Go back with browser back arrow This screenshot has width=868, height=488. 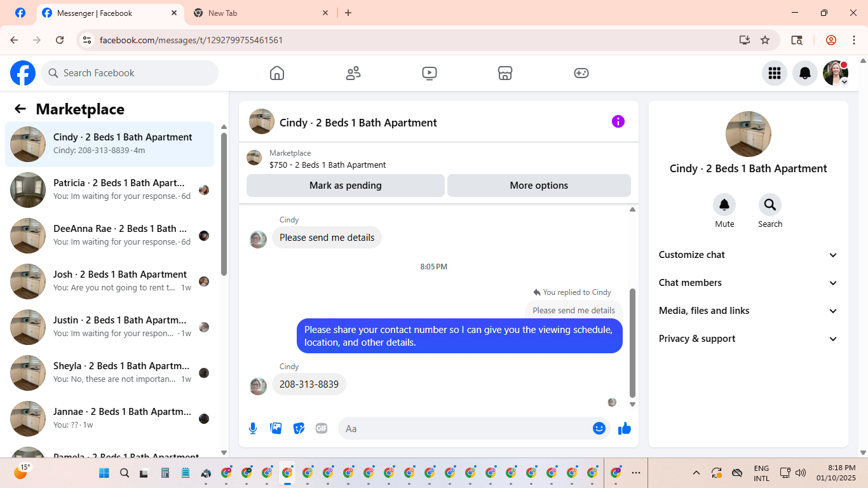[14, 40]
